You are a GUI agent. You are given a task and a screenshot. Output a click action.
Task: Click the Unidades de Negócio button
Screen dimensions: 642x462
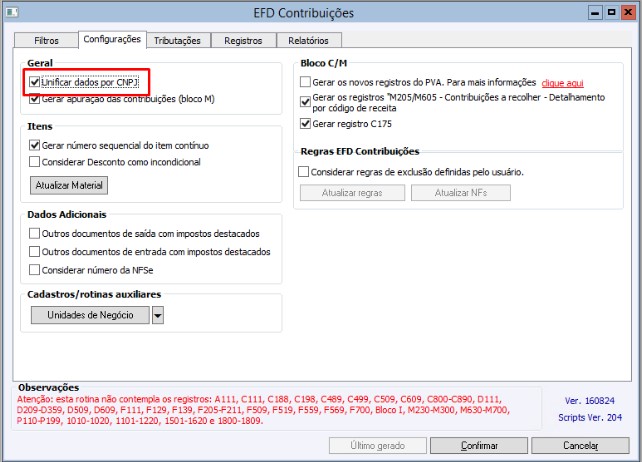90,315
